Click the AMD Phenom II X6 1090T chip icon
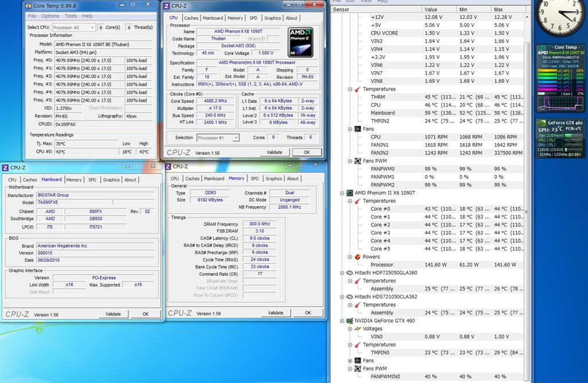Screen dimensions: 588x383 (350, 193)
